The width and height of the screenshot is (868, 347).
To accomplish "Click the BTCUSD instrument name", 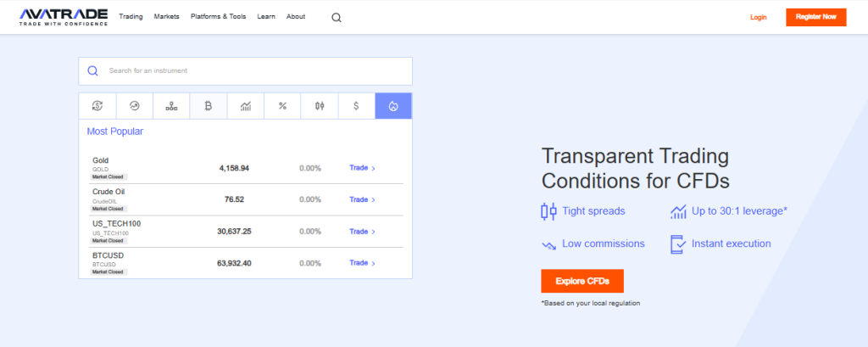I will tap(108, 255).
